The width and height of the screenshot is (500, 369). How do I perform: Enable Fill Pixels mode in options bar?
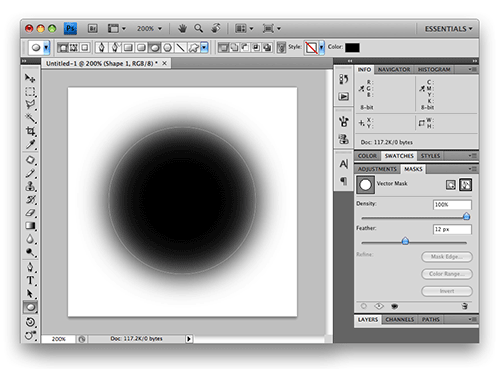point(85,48)
